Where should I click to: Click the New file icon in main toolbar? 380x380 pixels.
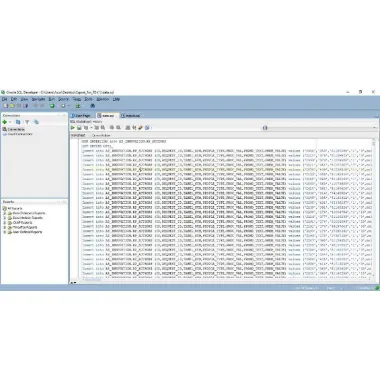pos(6,106)
